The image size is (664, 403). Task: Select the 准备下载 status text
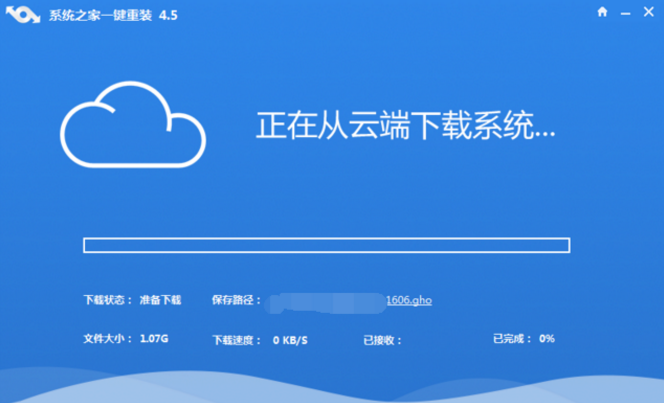point(161,300)
